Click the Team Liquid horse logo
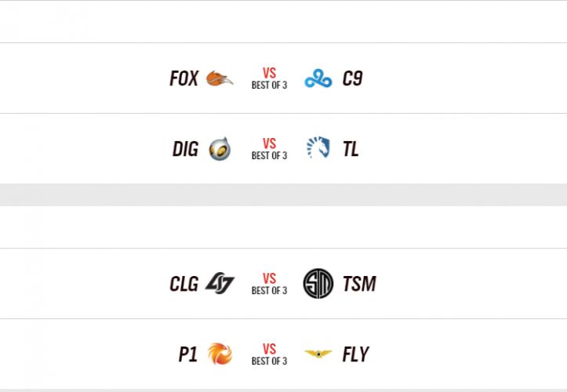 tap(318, 149)
